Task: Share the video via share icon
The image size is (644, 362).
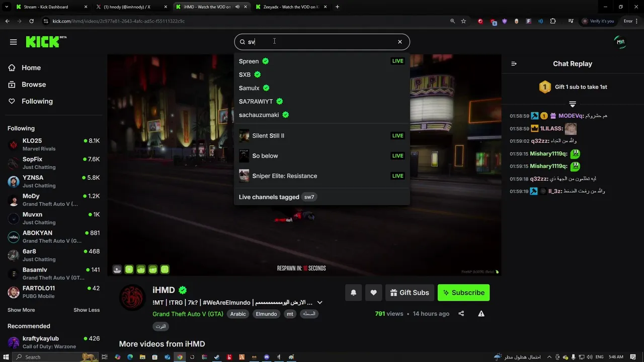Action: coord(461,314)
